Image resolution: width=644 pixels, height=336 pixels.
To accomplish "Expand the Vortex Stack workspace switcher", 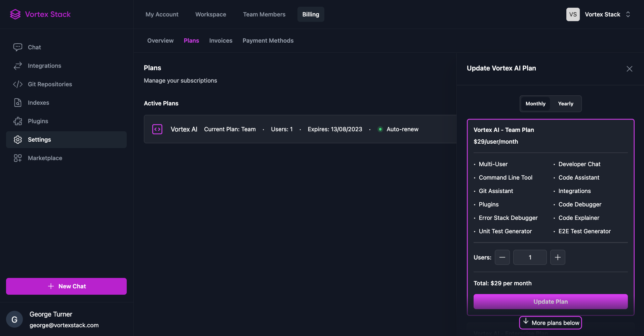I will 628,14.
